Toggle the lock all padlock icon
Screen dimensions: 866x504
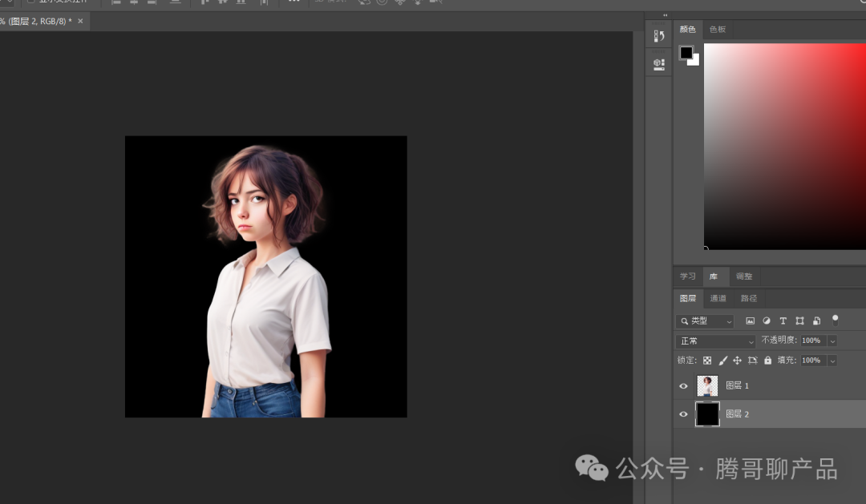pyautogui.click(x=767, y=361)
